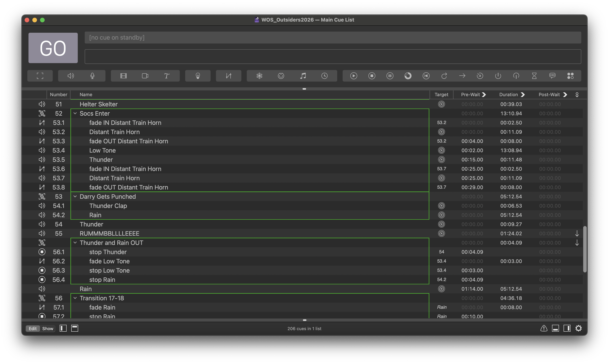Image resolution: width=609 pixels, height=364 pixels.
Task: Add a Video cue with filmstrip icon
Action: (124, 76)
